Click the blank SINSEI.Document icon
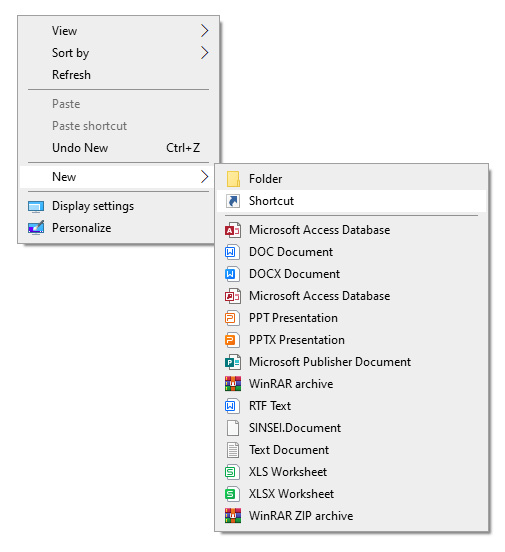Image resolution: width=505 pixels, height=552 pixels. coord(233,428)
